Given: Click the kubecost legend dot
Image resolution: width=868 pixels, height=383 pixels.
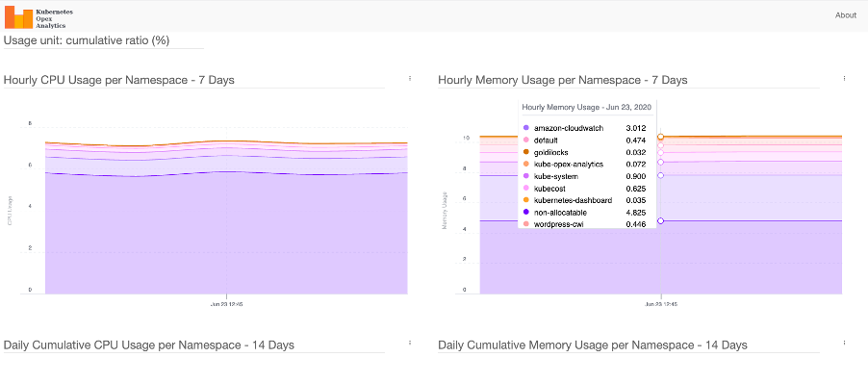Looking at the screenshot, I should tap(525, 189).
